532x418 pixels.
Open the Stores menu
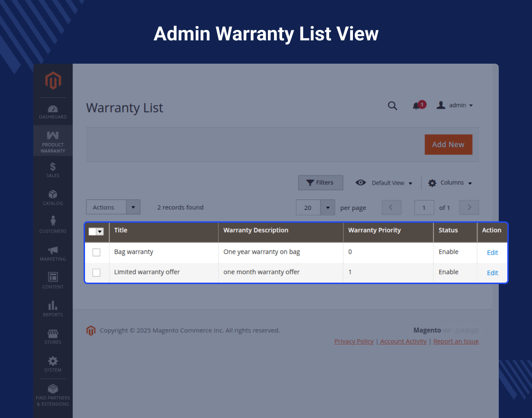coord(53,337)
